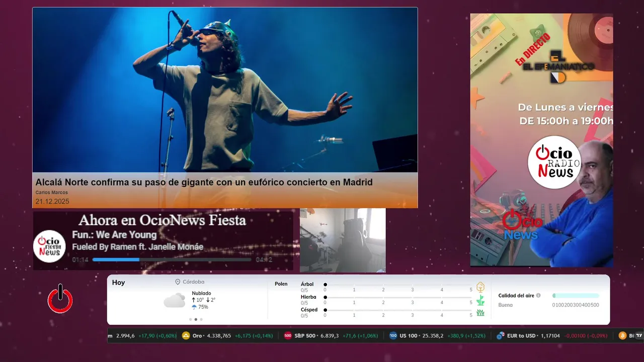This screenshot has height=362, width=644.
Task: Click 'DE 15:00h a 19:00h' text
Action: (x=567, y=121)
